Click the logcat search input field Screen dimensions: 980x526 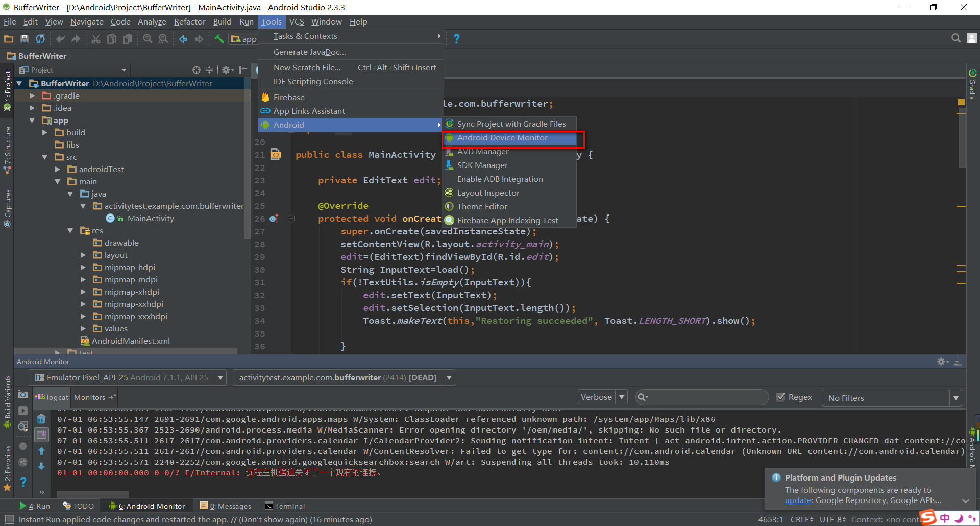702,397
